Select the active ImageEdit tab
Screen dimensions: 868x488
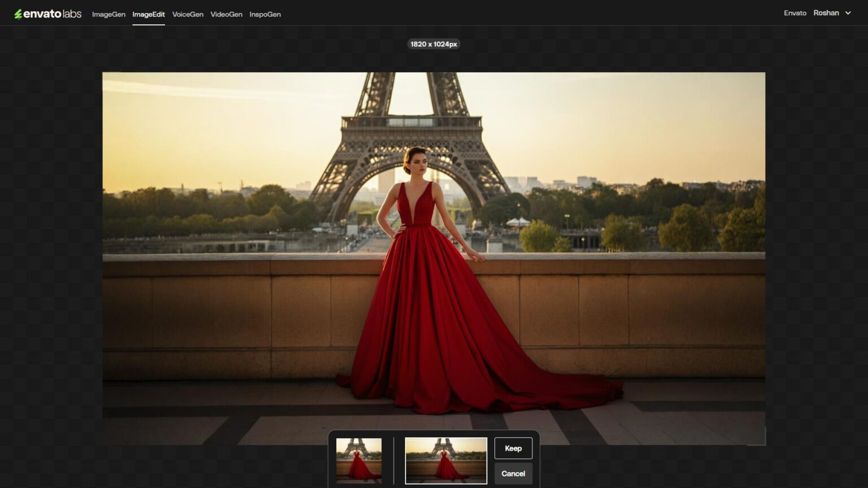coord(149,14)
